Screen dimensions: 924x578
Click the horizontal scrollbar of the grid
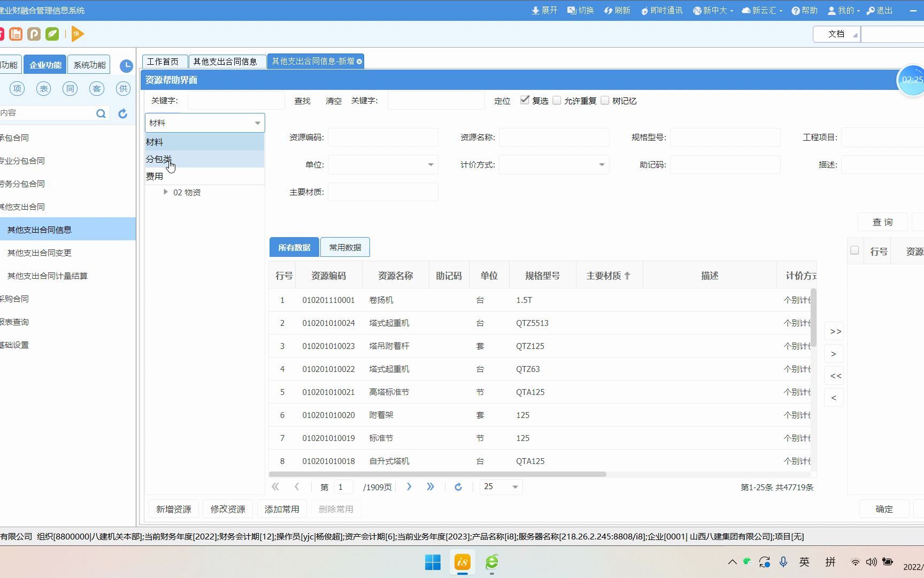click(x=437, y=474)
